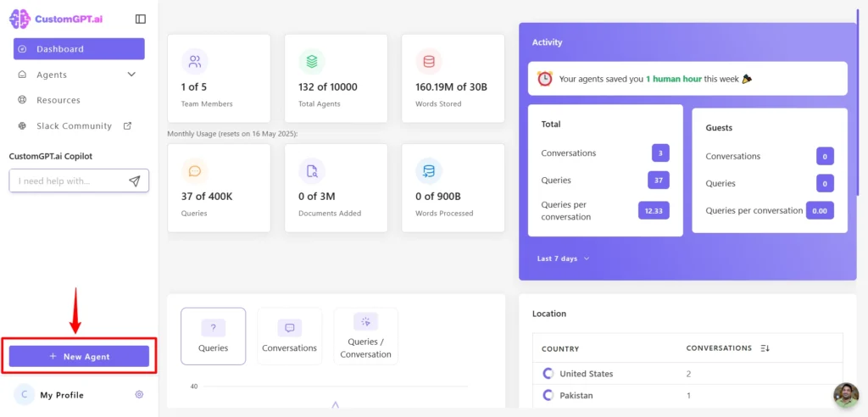Switch to the Conversations chart tab
This screenshot has height=417, width=868.
pos(290,336)
